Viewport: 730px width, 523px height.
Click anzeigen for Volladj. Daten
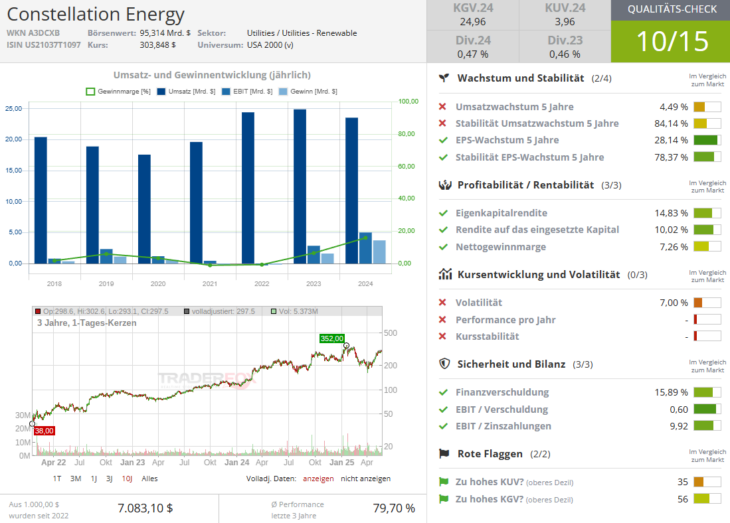[318, 478]
